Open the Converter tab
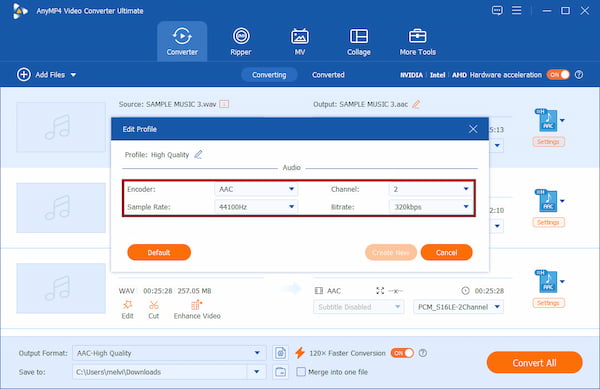 click(x=182, y=41)
